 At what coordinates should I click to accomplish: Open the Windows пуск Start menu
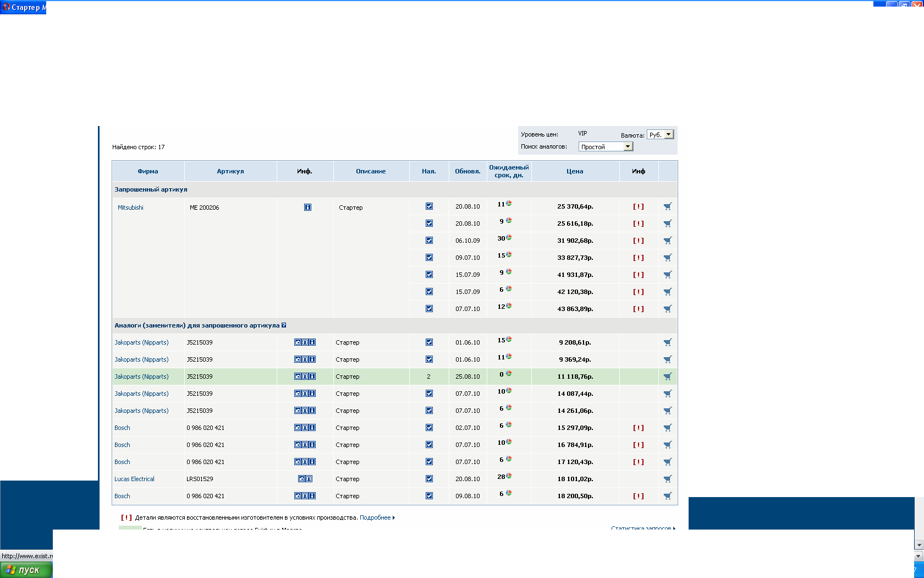tap(26, 570)
